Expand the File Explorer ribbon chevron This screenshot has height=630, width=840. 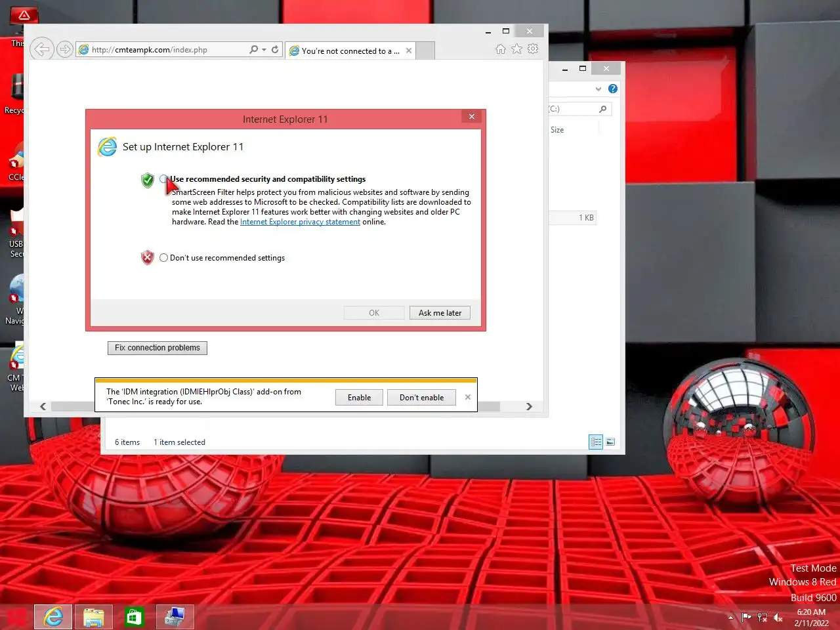(598, 89)
